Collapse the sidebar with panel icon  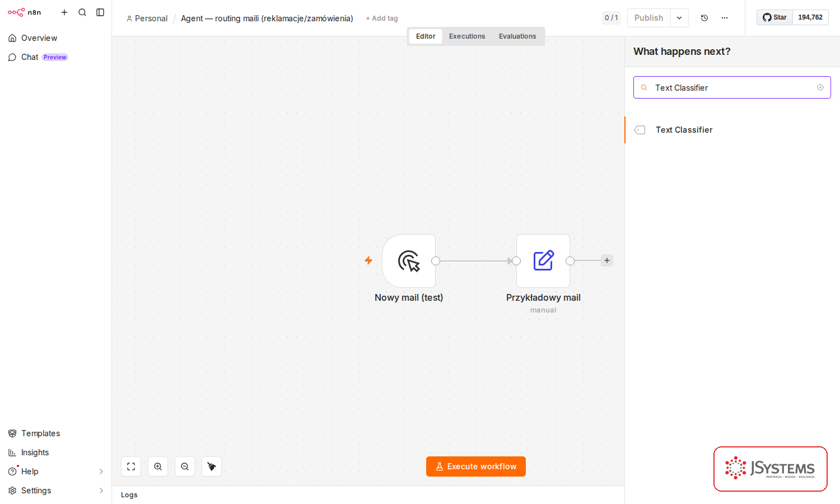point(100,12)
